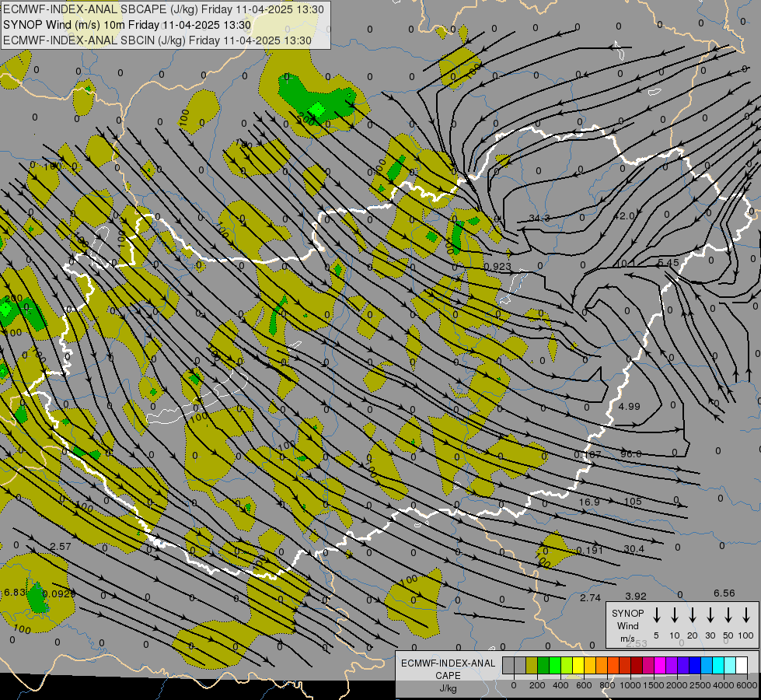Click the '2500' tick label in CAPE legend
Image resolution: width=761 pixels, height=700 pixels.
point(700,685)
